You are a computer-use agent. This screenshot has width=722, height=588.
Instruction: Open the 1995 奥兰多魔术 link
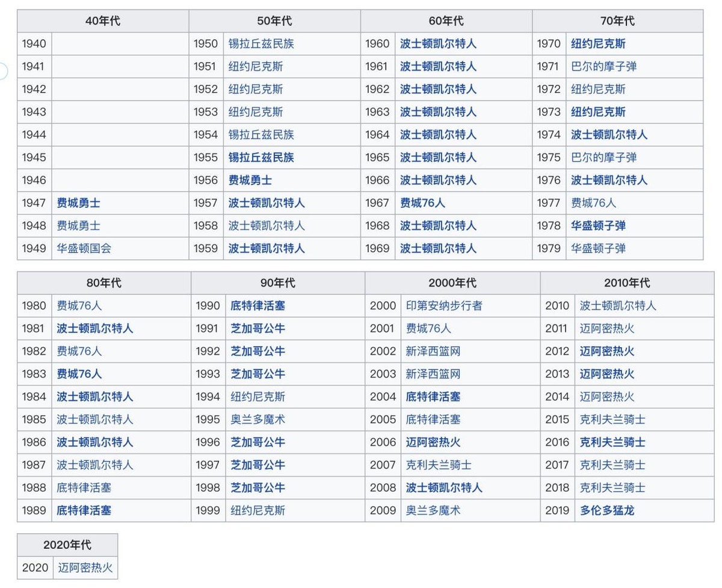coord(258,419)
